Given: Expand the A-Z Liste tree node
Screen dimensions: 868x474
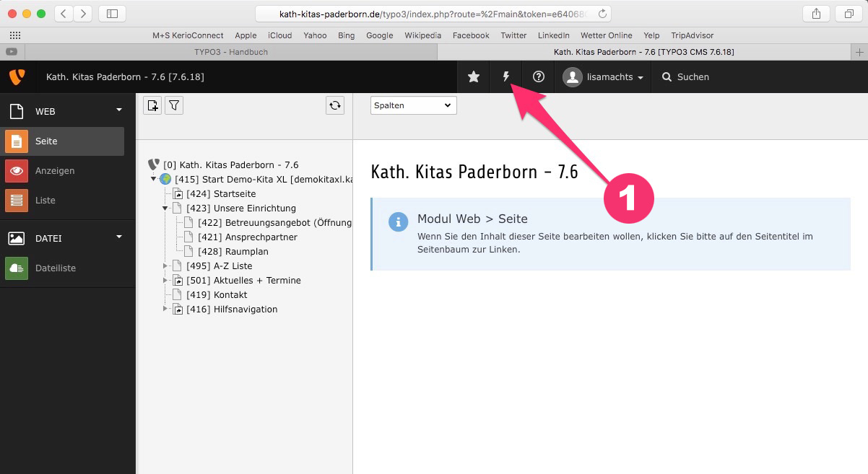Looking at the screenshot, I should [165, 266].
